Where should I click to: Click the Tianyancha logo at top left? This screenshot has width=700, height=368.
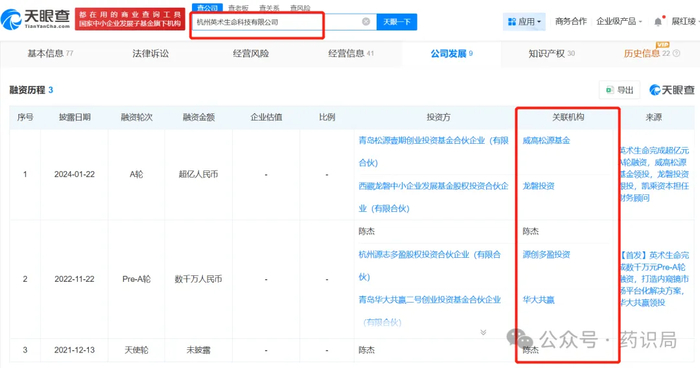35,19
